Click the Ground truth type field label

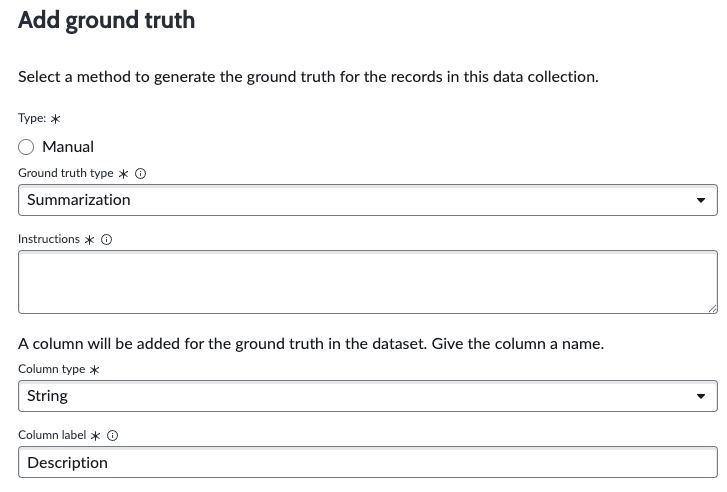click(65, 173)
